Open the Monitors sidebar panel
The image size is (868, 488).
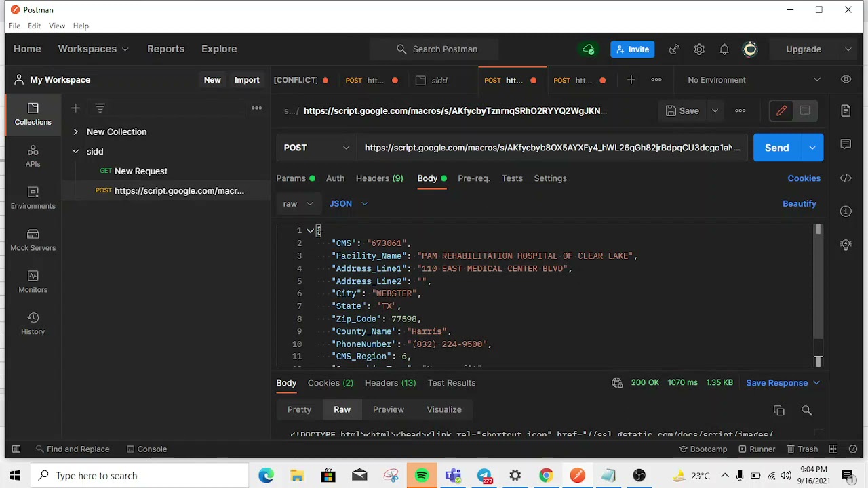pos(33,282)
